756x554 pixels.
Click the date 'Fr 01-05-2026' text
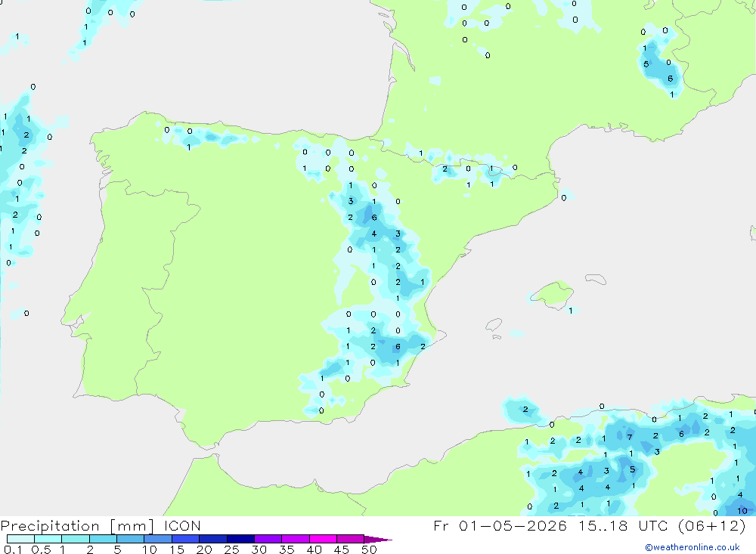(x=500, y=525)
